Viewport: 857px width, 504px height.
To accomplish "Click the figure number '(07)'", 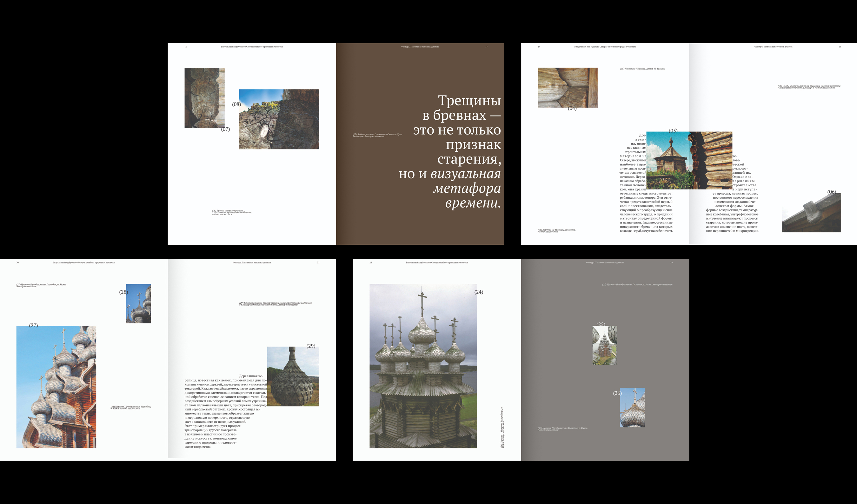I will (x=225, y=129).
